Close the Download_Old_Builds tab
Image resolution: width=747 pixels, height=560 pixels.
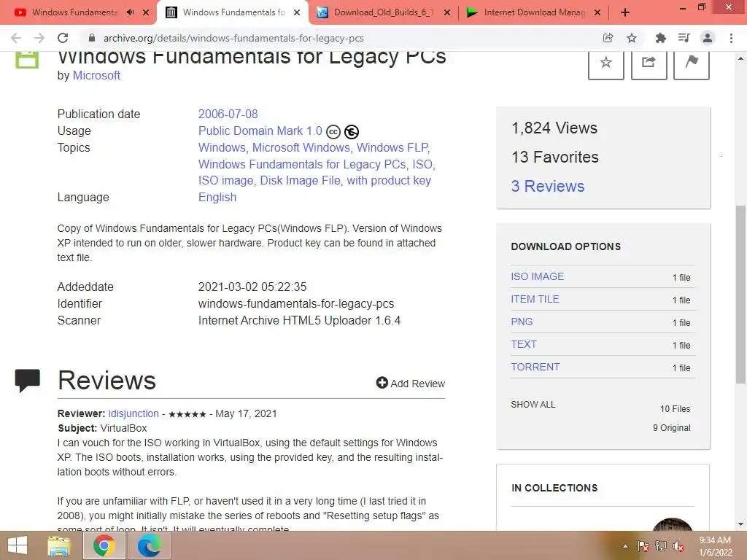pyautogui.click(x=447, y=12)
